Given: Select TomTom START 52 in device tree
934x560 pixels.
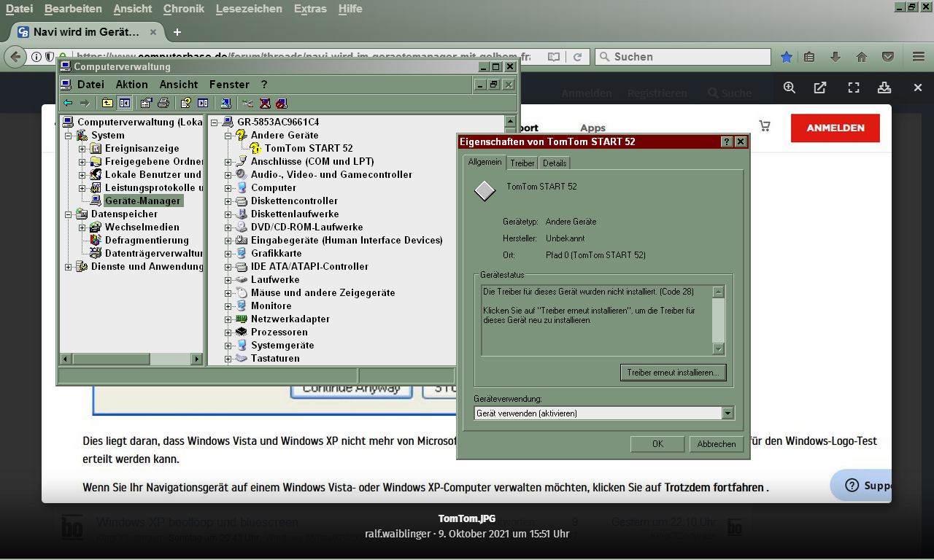Looking at the screenshot, I should [x=309, y=149].
